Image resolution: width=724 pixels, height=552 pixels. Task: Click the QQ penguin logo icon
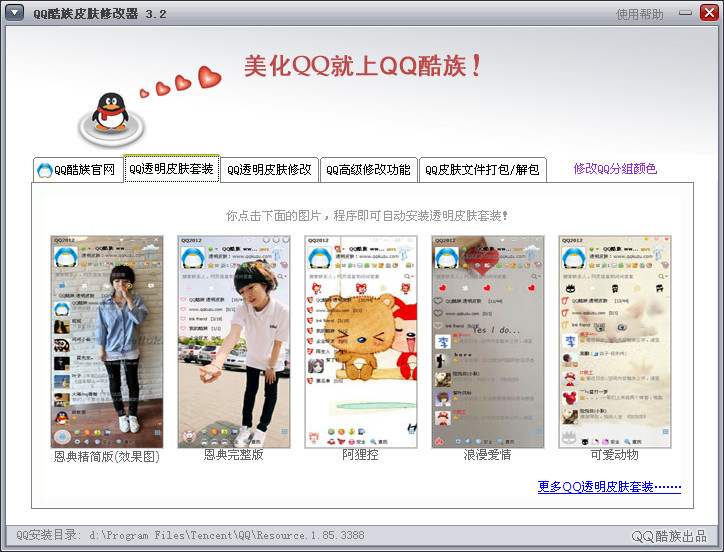click(110, 120)
